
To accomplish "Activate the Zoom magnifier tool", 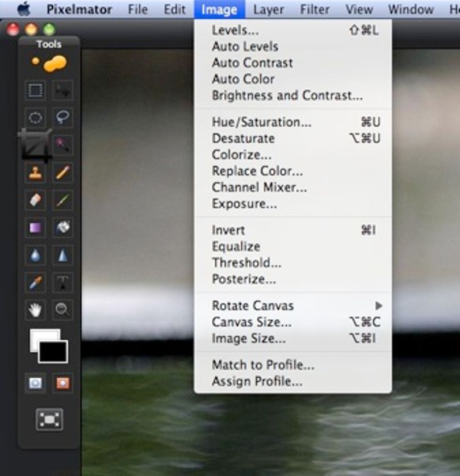I will [x=62, y=310].
